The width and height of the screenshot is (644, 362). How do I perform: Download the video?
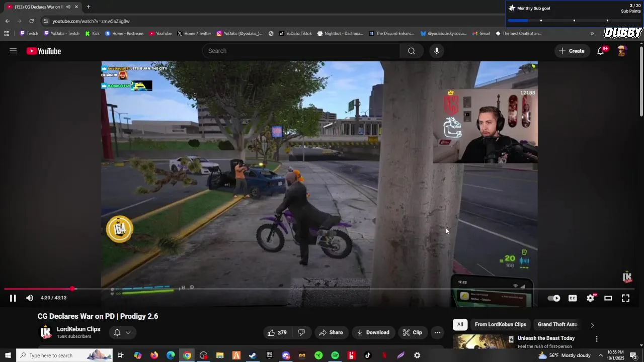click(373, 332)
